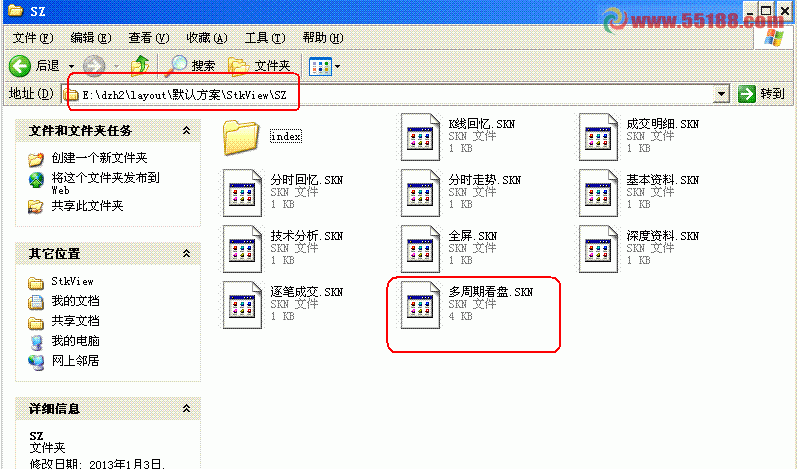Open the Back history dropdown arrow
This screenshot has width=797, height=469.
(x=72, y=67)
